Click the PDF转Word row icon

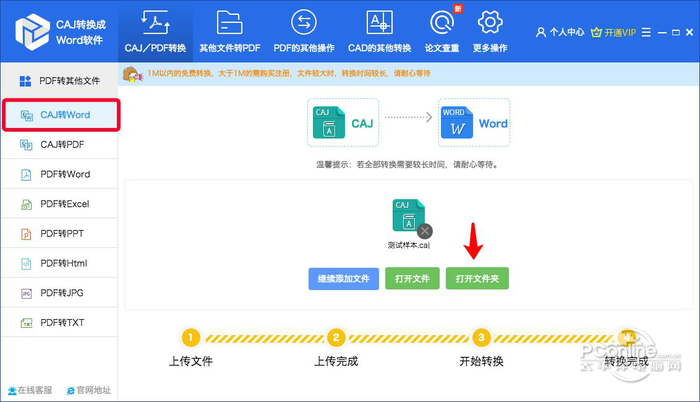click(26, 175)
